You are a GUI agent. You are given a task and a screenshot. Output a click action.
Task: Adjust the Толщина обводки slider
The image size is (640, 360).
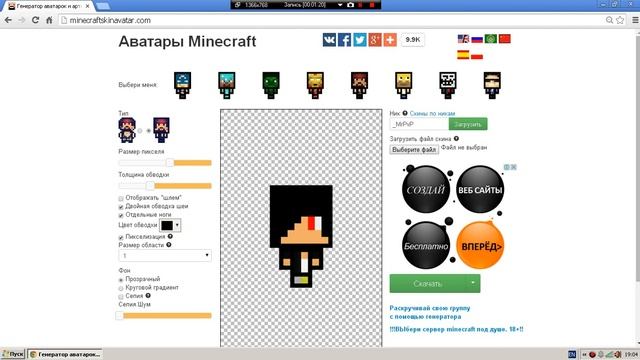(150, 186)
